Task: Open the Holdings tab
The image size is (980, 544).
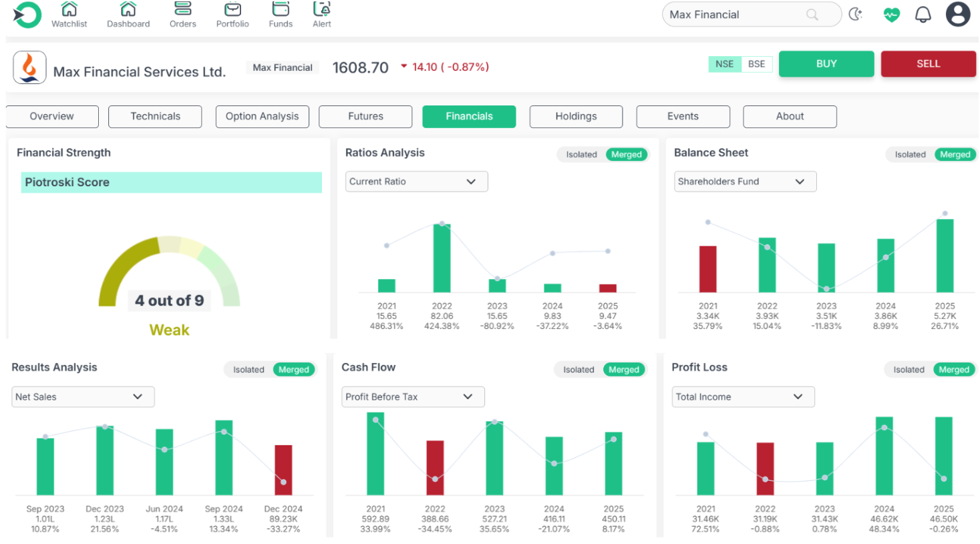Action: coord(576,117)
